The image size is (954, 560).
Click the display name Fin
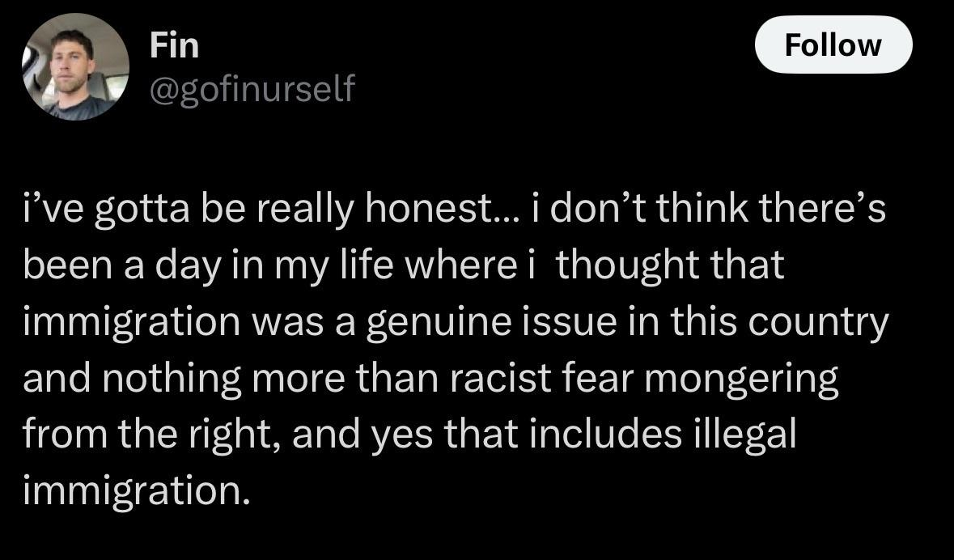click(174, 46)
